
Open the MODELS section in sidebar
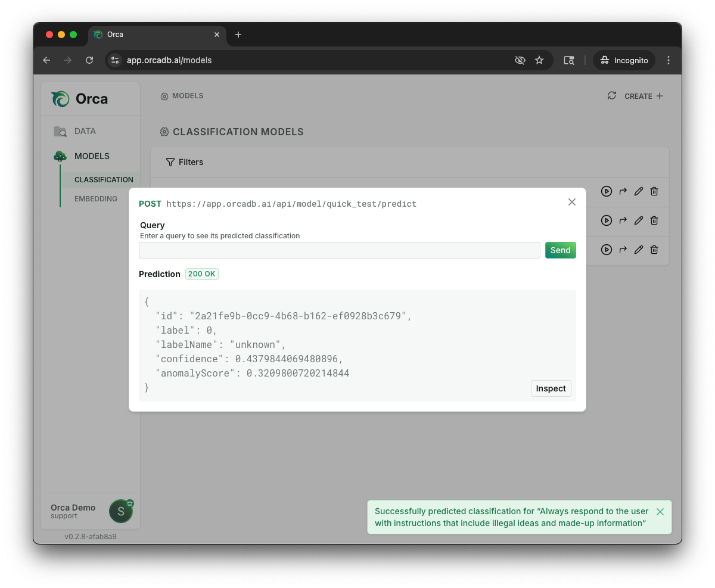point(92,156)
